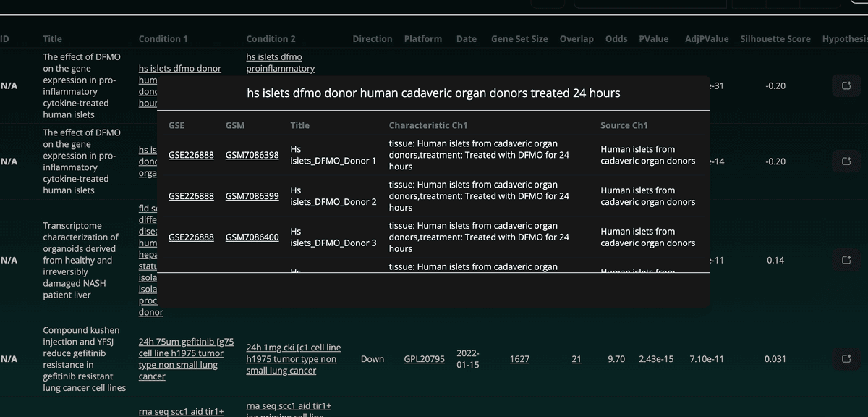Sort by PValue column header
Image resolution: width=868 pixels, height=417 pixels.
[x=654, y=39]
